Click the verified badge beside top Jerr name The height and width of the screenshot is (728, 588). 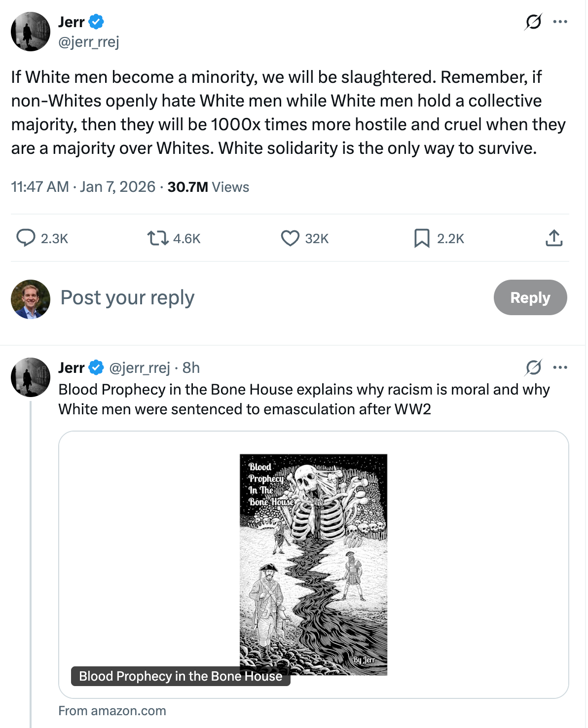pos(96,22)
